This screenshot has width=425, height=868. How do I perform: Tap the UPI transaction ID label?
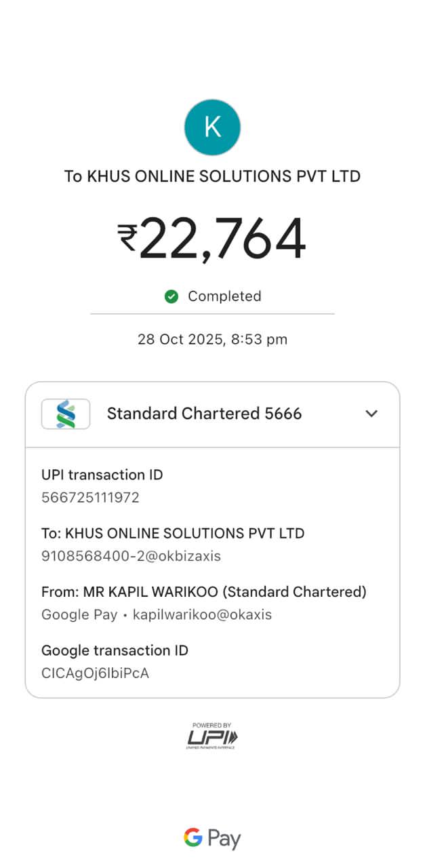(x=102, y=475)
